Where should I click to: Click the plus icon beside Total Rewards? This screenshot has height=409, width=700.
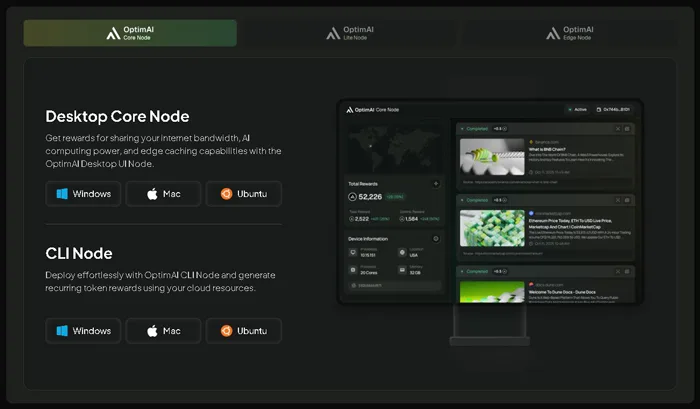pos(436,184)
